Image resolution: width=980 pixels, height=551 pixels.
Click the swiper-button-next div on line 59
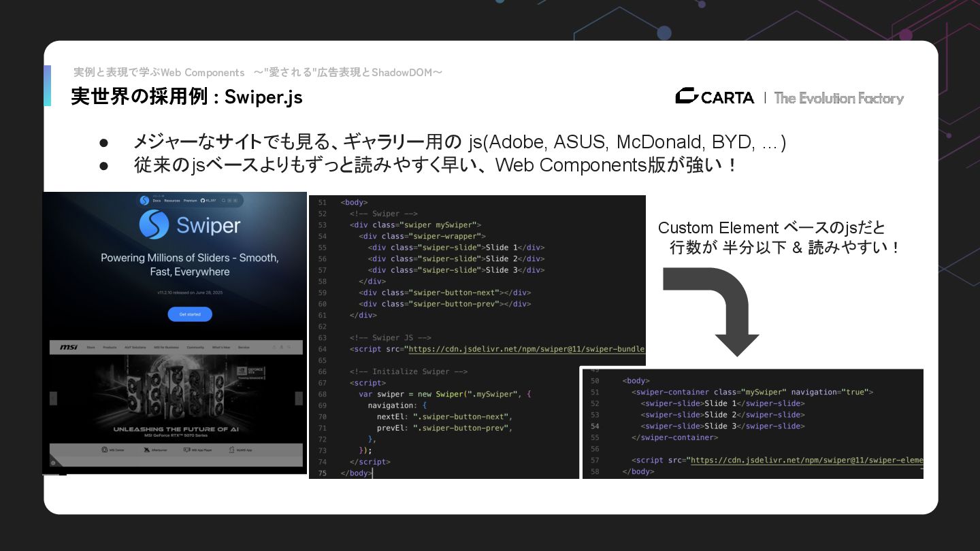[x=445, y=293]
